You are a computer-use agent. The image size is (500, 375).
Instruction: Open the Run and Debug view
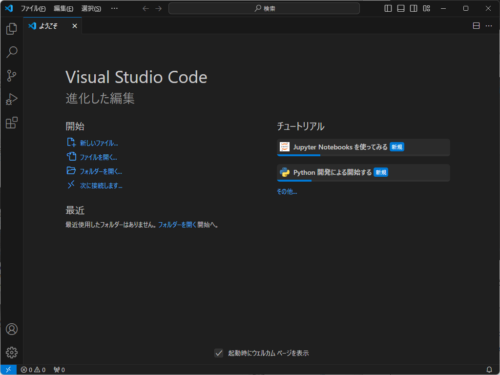[12, 99]
